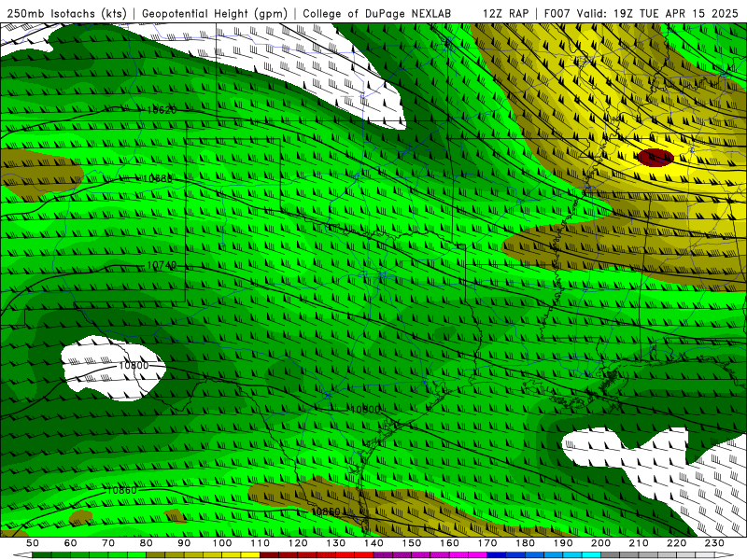Click the 10800 contour label near the Texas coast

point(365,409)
